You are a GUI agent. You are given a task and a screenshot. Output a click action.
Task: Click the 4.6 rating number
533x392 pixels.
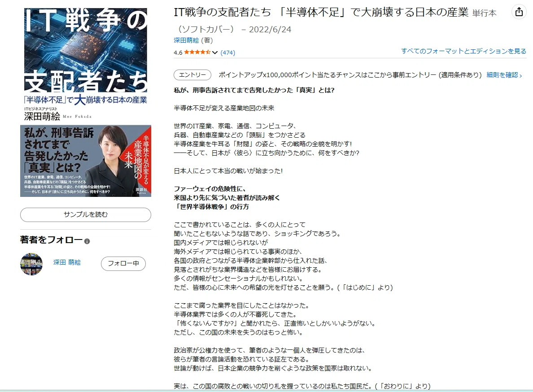[178, 52]
